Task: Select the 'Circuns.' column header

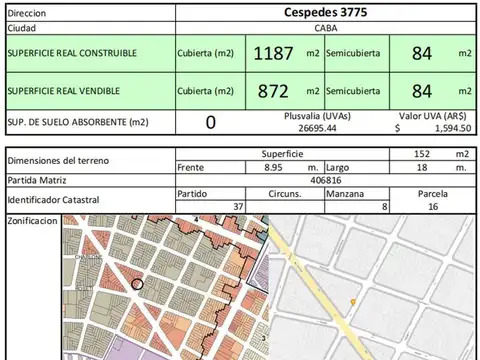Action: [x=285, y=194]
